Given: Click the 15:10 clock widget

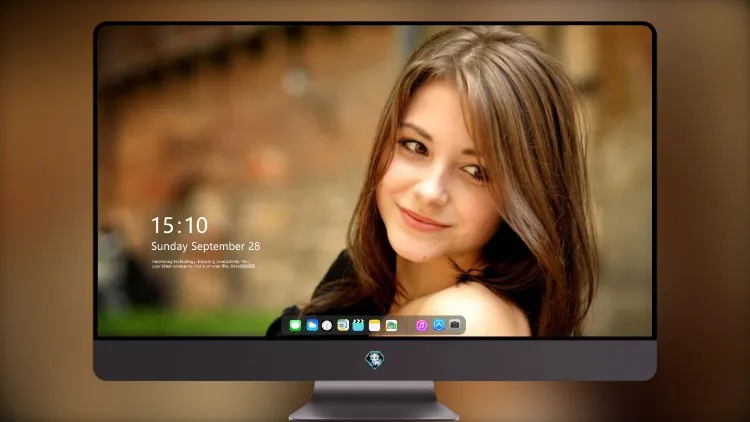Looking at the screenshot, I should tap(179, 225).
